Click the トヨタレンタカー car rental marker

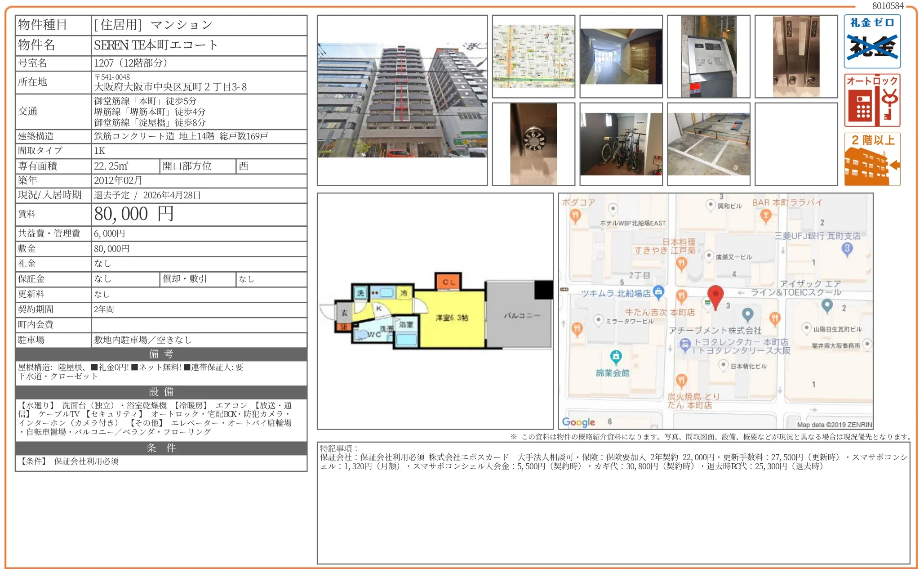pos(684,345)
